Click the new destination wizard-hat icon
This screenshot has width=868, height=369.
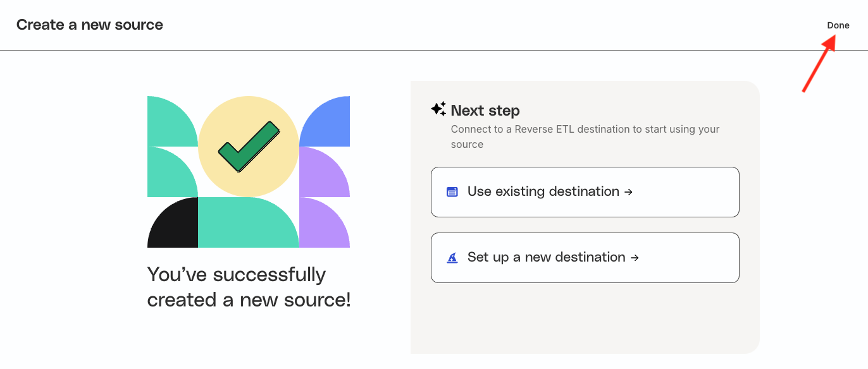click(x=452, y=257)
